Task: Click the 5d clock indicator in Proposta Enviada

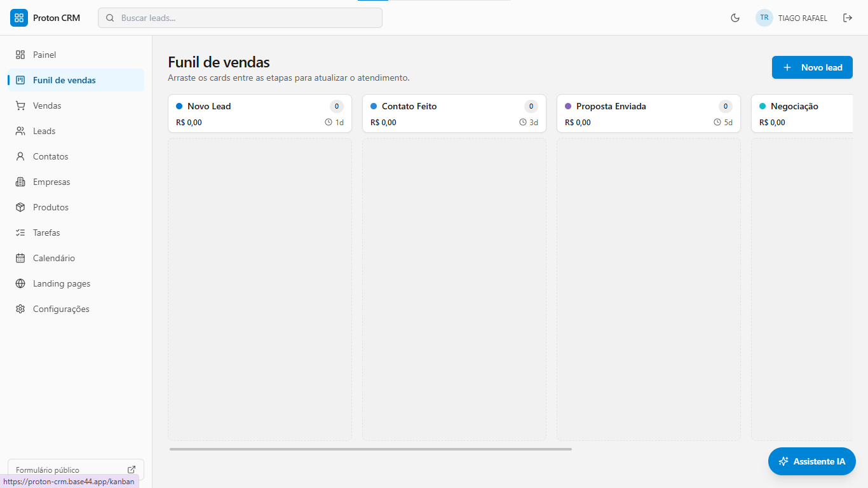Action: pos(723,123)
